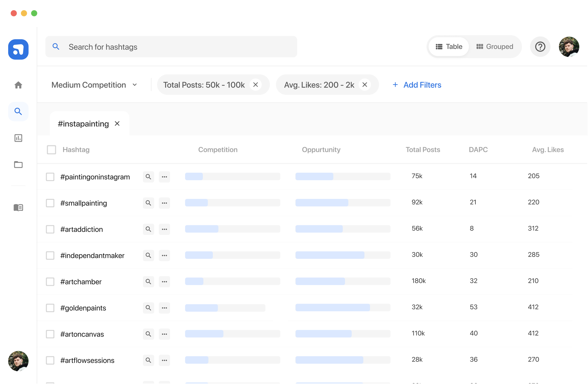Select the checkbox for #artaddiction
The image size is (588, 384).
(50, 229)
